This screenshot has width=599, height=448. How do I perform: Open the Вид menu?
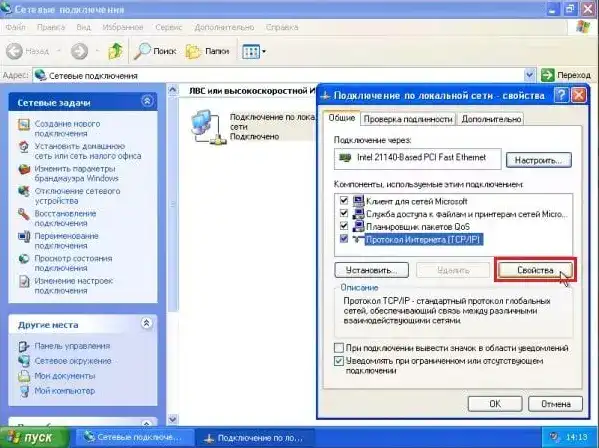(x=83, y=27)
